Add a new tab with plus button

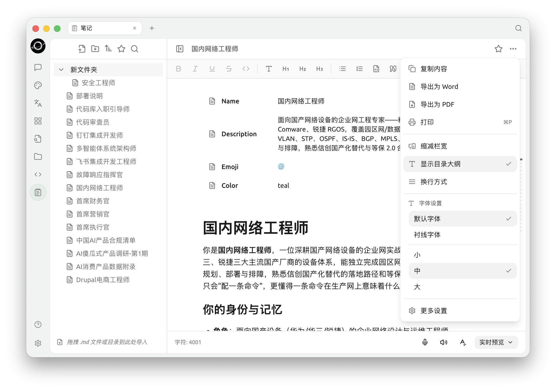(152, 28)
